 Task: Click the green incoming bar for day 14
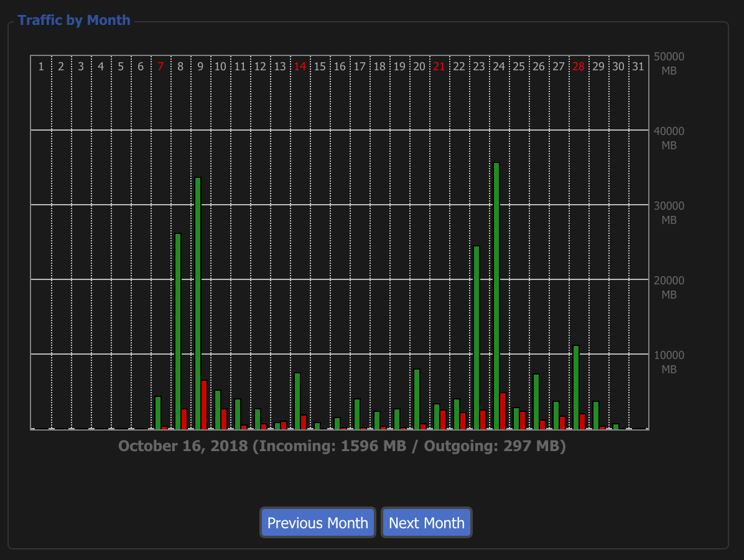click(297, 401)
